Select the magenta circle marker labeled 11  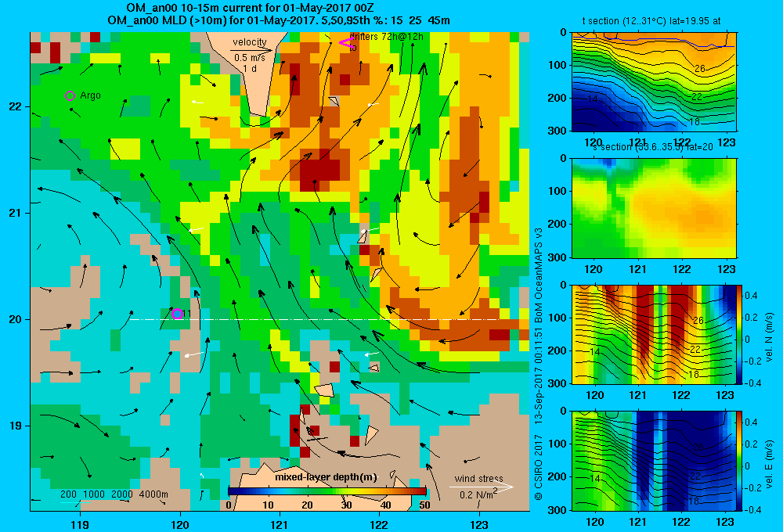(x=177, y=314)
